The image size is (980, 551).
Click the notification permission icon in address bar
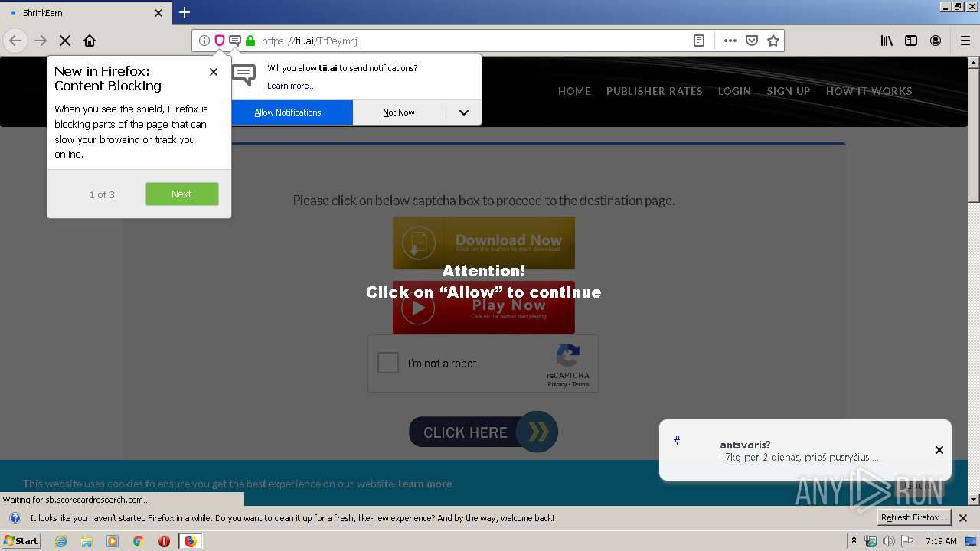pyautogui.click(x=235, y=41)
